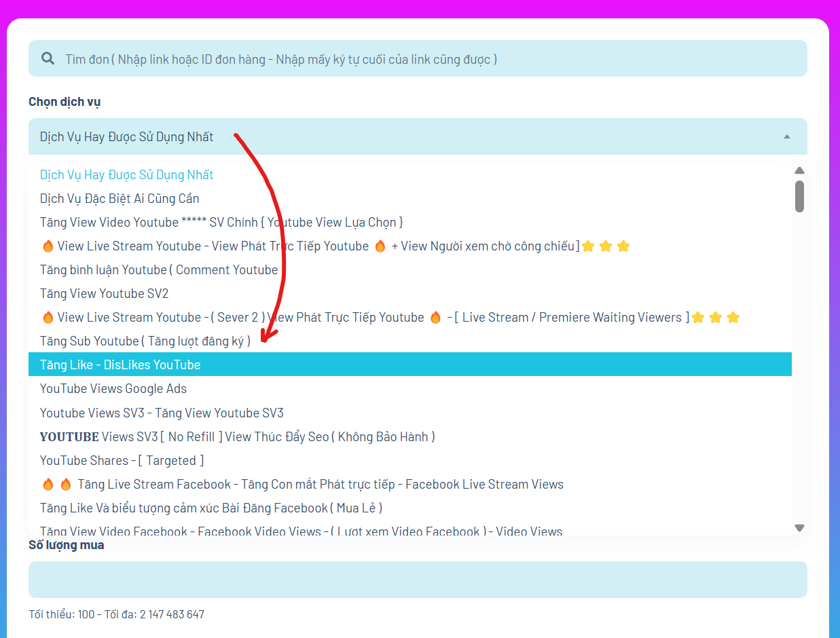Collapse the service dropdown arrow
This screenshot has width=840, height=638.
click(x=786, y=136)
